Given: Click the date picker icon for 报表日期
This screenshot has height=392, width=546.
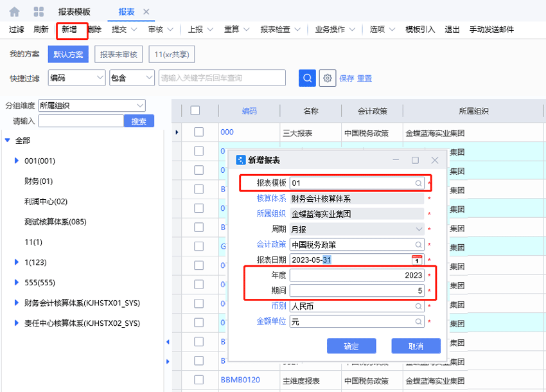Looking at the screenshot, I should [416, 261].
